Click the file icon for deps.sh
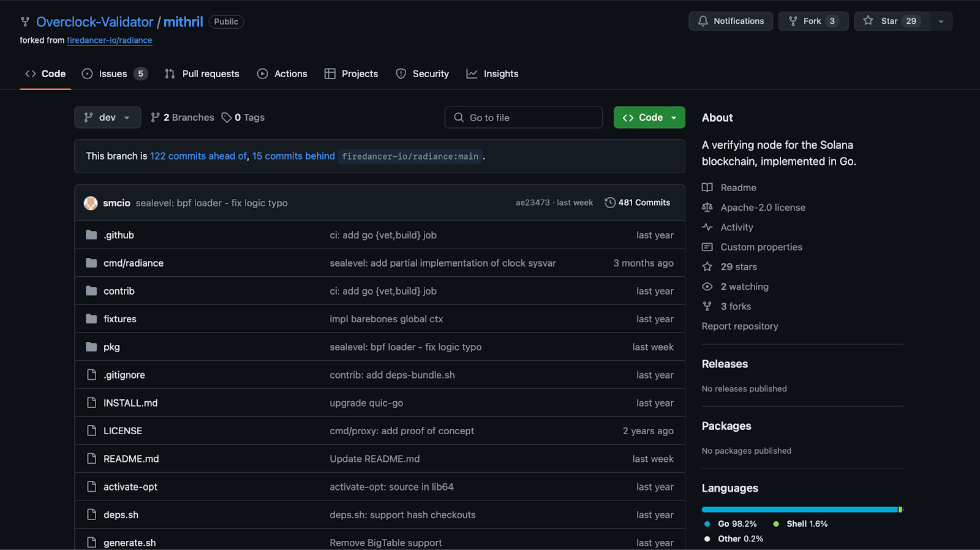 click(91, 514)
